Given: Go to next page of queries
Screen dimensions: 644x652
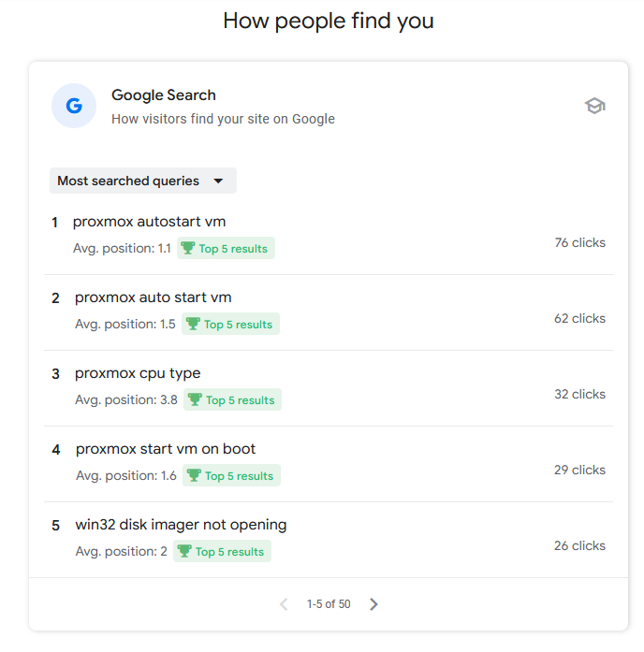Looking at the screenshot, I should [x=373, y=604].
